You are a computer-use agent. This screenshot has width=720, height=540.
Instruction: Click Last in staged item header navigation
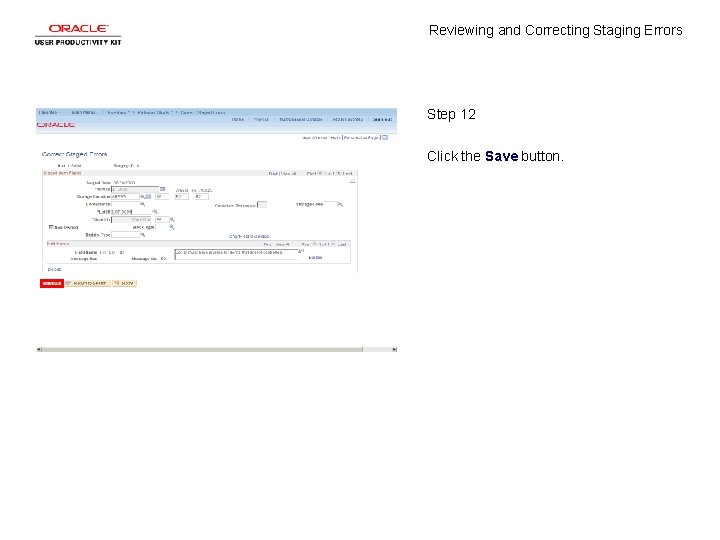(348, 174)
